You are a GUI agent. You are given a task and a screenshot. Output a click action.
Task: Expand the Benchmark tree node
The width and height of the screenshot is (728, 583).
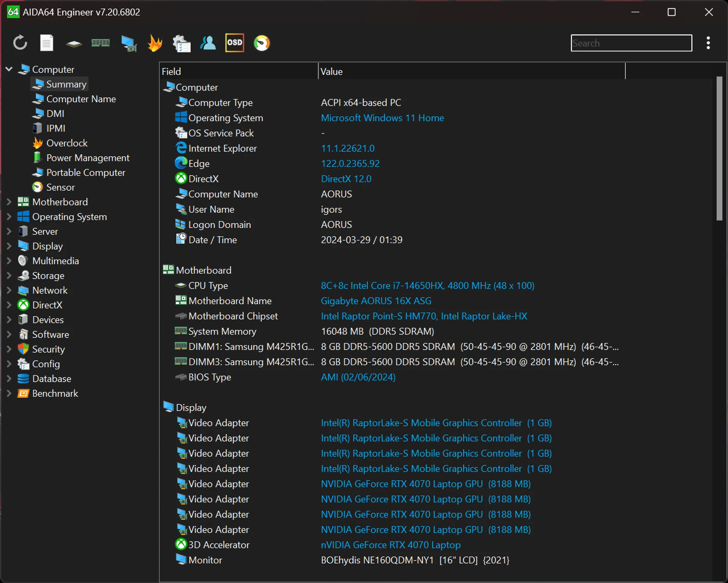9,393
